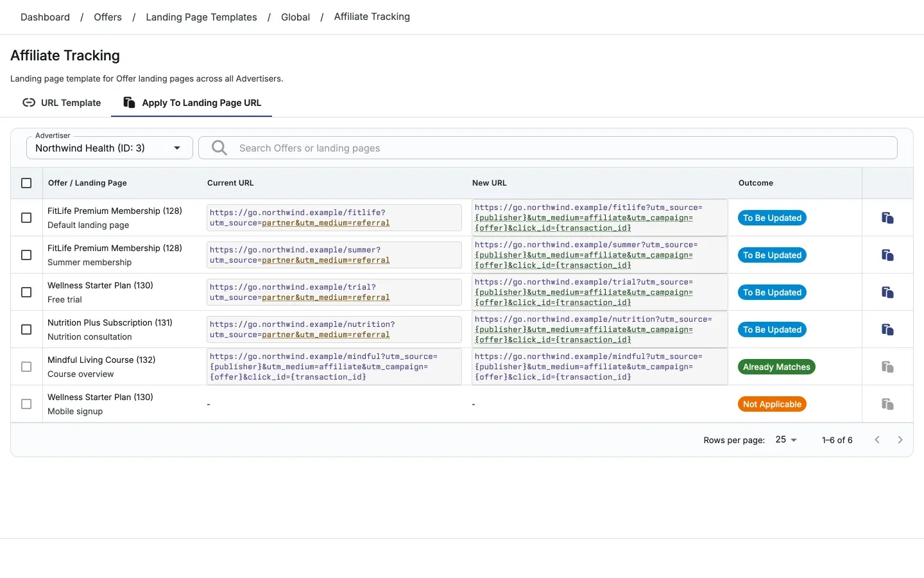Click Current URL field for mindful row
This screenshot has height=578, width=924.
point(334,367)
